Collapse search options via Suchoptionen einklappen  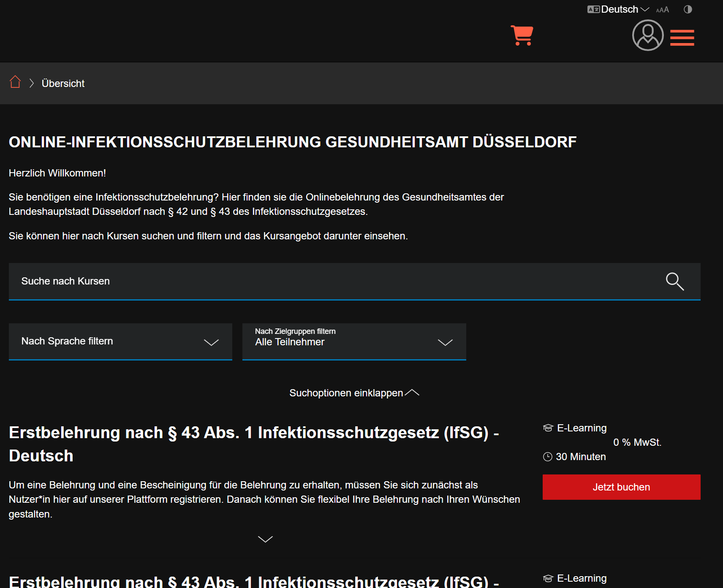(x=354, y=393)
